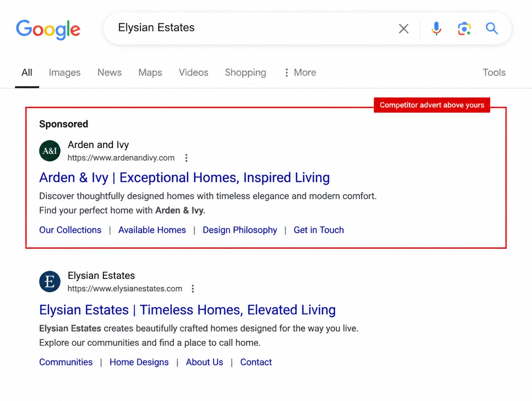Image resolution: width=532 pixels, height=401 pixels.
Task: Open the Tools search options
Action: click(x=494, y=72)
